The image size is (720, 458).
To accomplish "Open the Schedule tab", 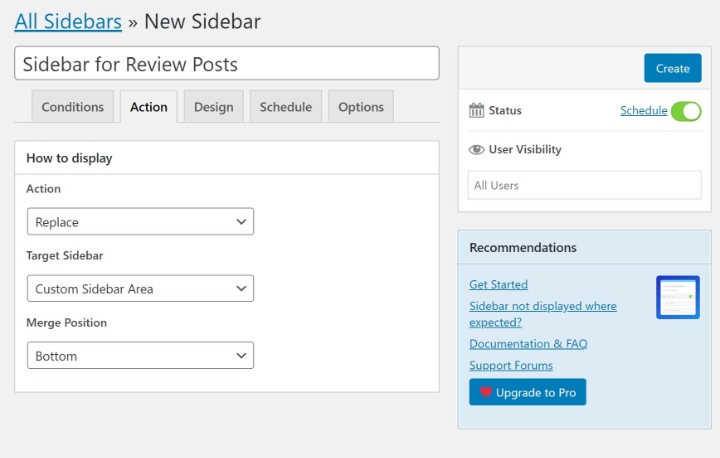I will [x=286, y=107].
